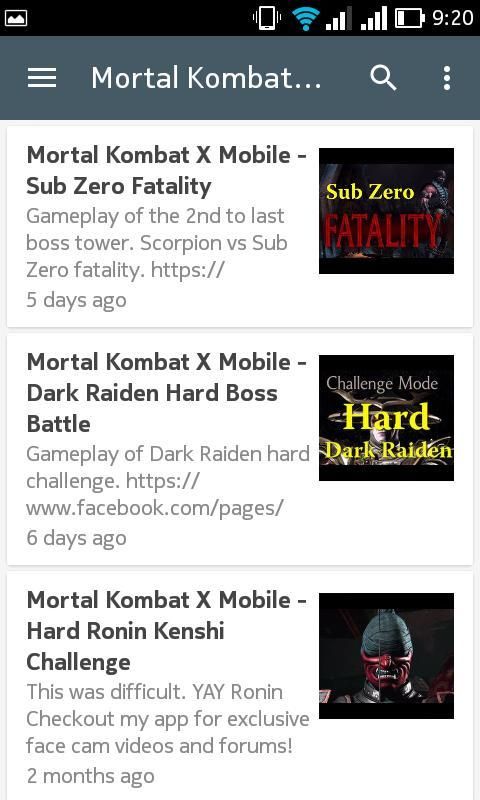The image size is (480, 800).
Task: Select Hard Ronin Kenshi Challenge title
Action: point(166,631)
